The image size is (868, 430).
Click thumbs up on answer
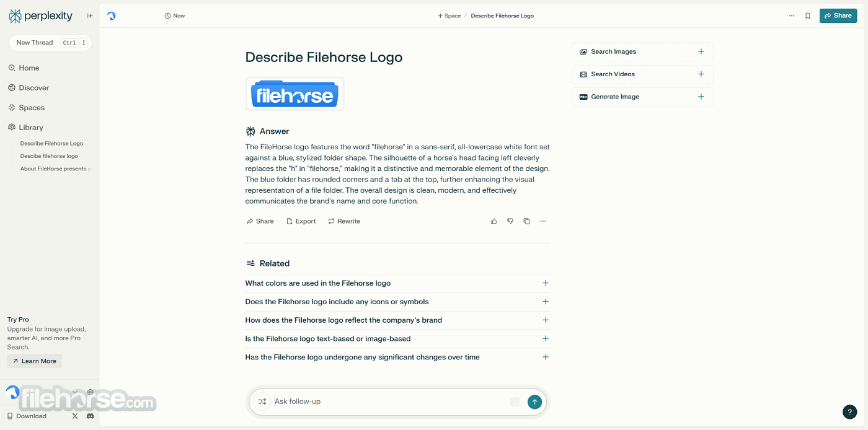point(494,221)
